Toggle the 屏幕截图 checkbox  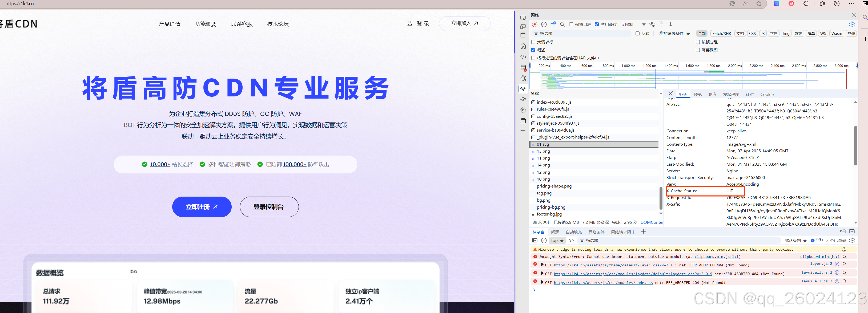click(698, 50)
